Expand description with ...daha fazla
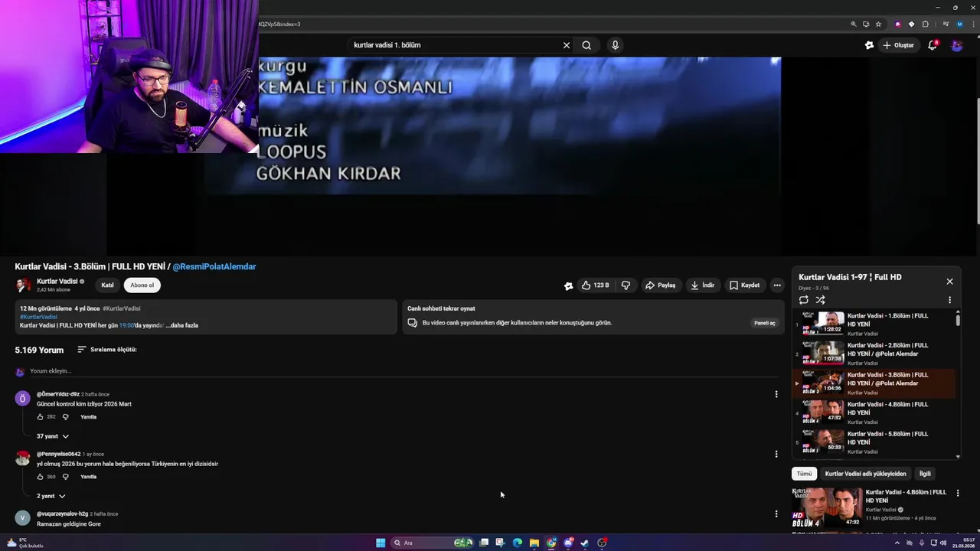The image size is (980, 551). point(182,325)
